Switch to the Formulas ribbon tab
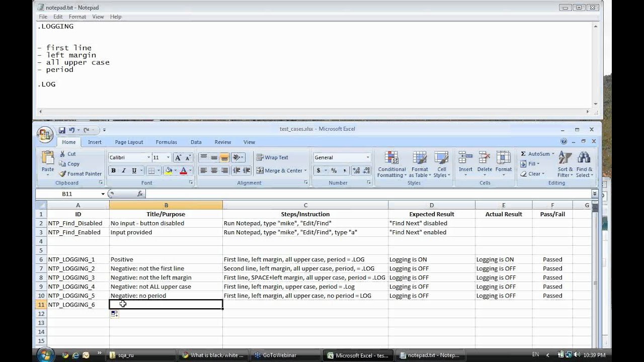 pos(166,142)
